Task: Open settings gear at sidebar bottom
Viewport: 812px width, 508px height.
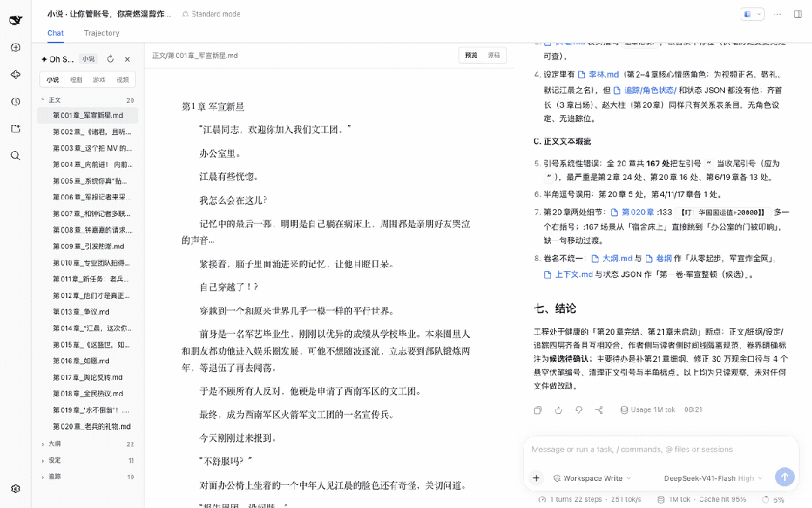Action: coord(16,489)
